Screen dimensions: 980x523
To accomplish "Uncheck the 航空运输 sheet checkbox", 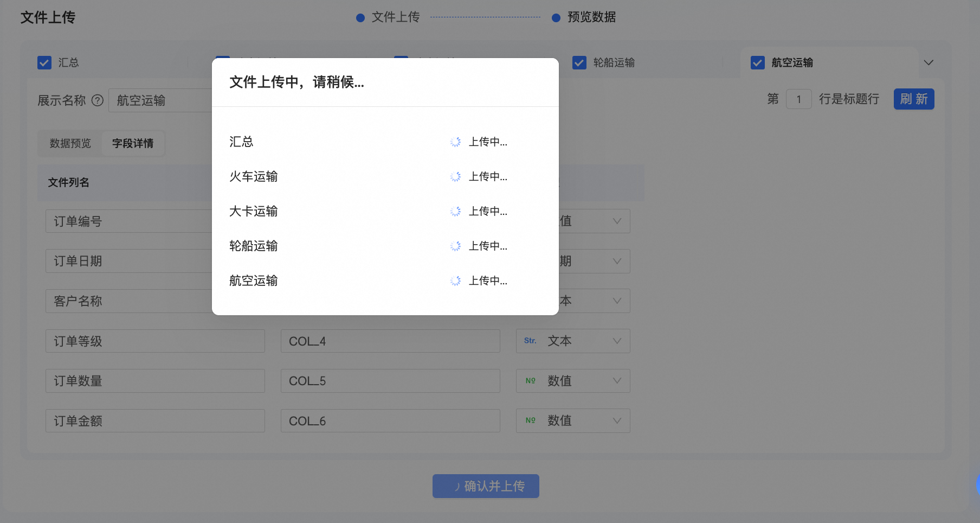I will [758, 63].
